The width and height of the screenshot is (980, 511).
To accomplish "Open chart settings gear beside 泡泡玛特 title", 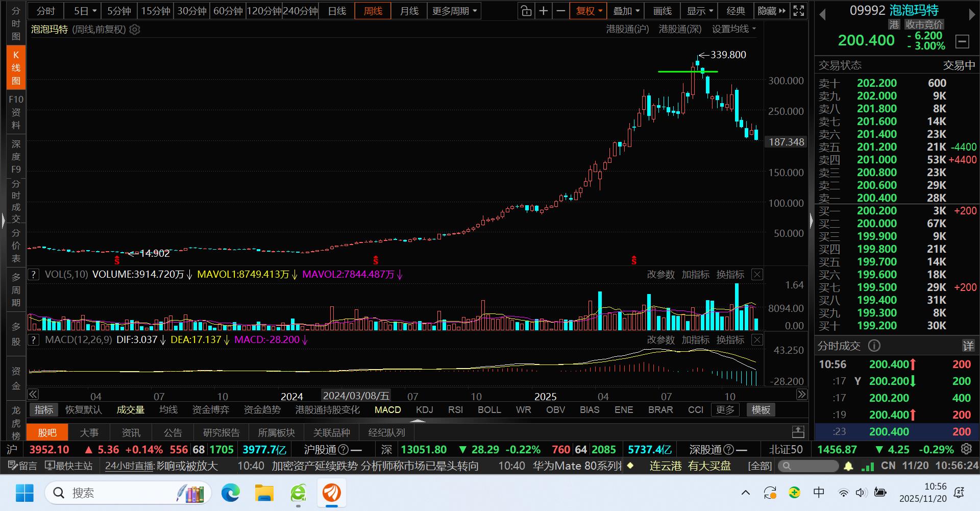I will pyautogui.click(x=135, y=30).
